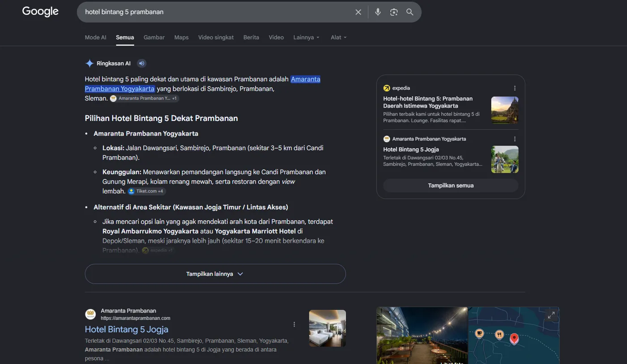
Task: Open hotel bedroom thumbnail in search result
Action: click(327, 328)
